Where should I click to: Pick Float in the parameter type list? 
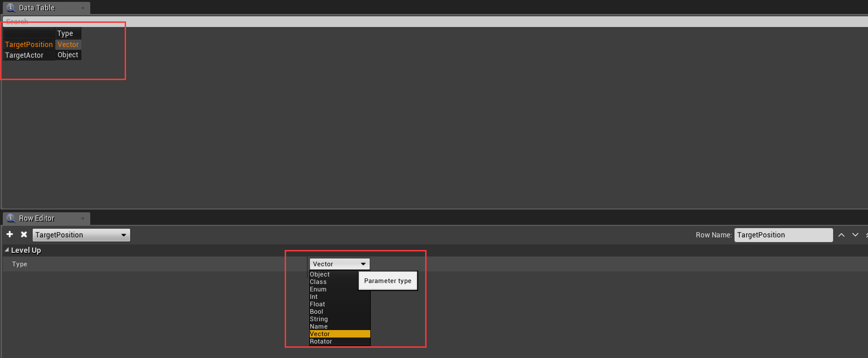coord(340,304)
